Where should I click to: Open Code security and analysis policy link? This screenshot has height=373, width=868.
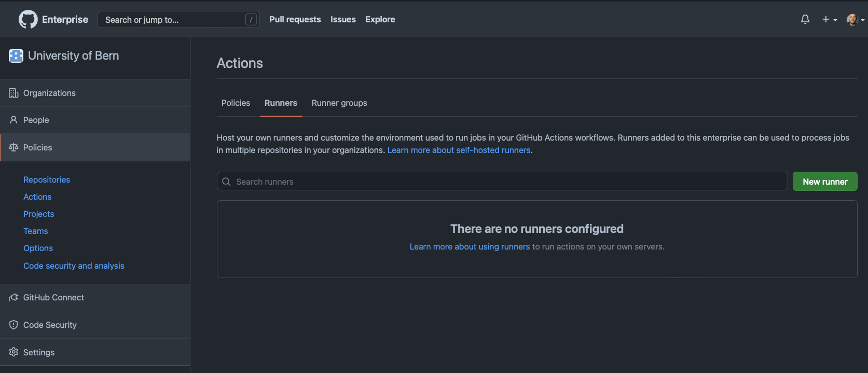pyautogui.click(x=74, y=266)
